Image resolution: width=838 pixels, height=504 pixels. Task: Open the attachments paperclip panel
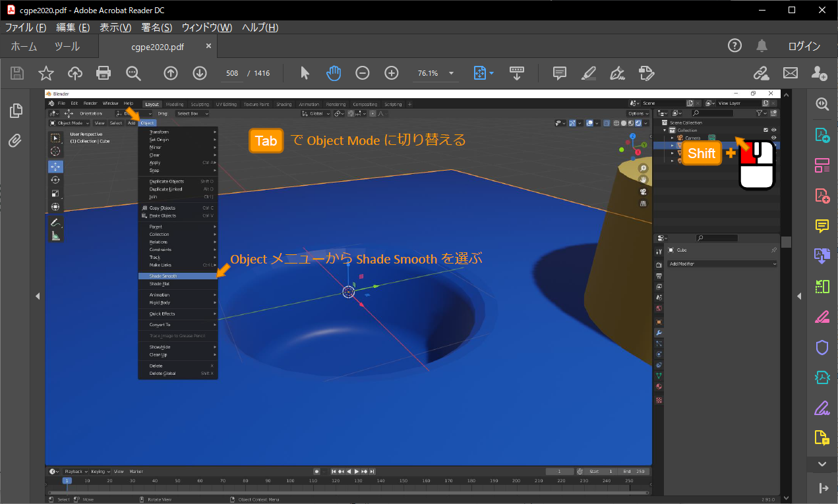[16, 140]
